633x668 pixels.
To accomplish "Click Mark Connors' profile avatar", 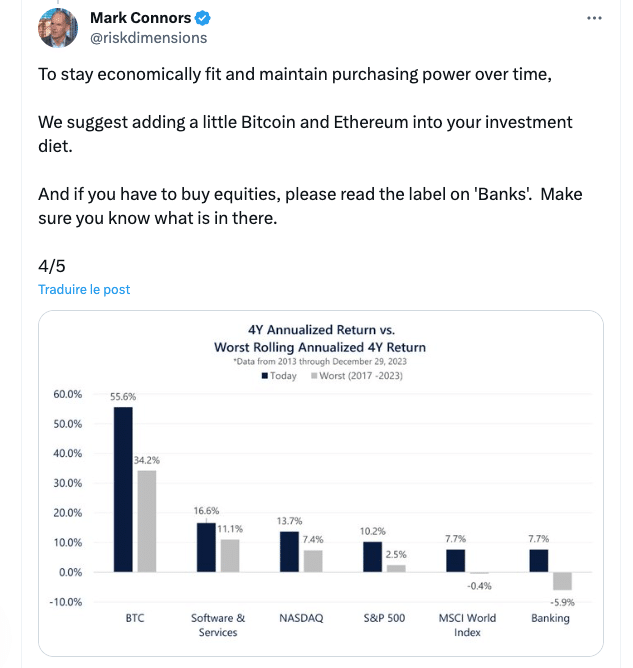I will click(x=58, y=27).
